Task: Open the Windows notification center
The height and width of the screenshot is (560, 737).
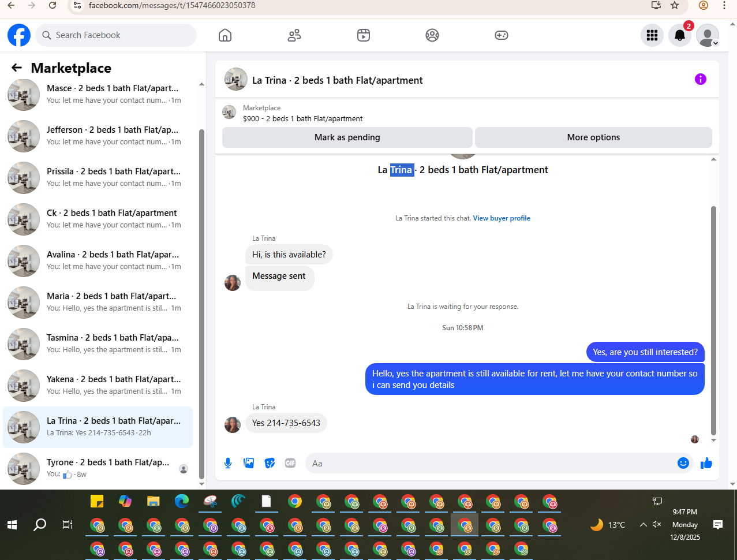Action: pyautogui.click(x=718, y=525)
